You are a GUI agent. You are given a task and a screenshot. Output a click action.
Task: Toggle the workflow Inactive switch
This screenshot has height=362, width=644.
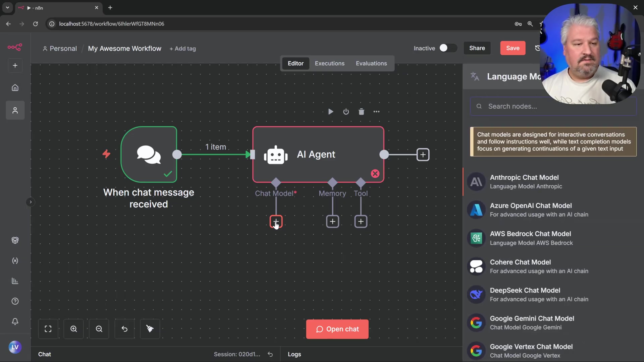pos(447,48)
